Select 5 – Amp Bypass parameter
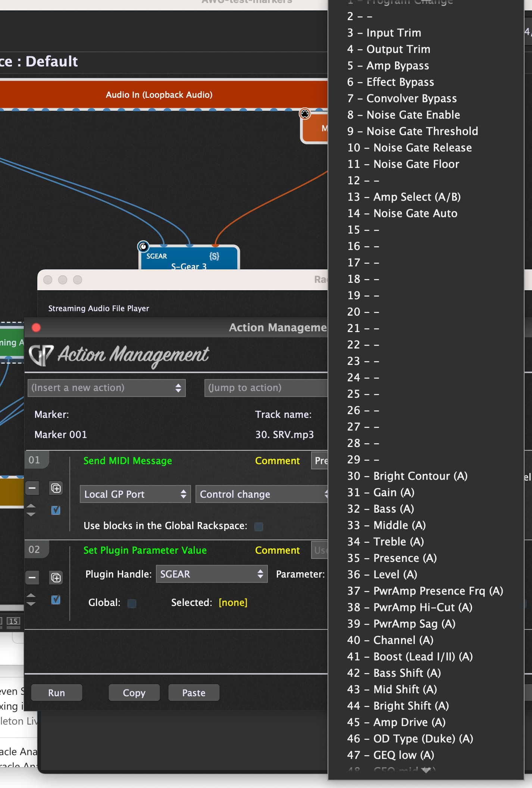 pos(426,65)
